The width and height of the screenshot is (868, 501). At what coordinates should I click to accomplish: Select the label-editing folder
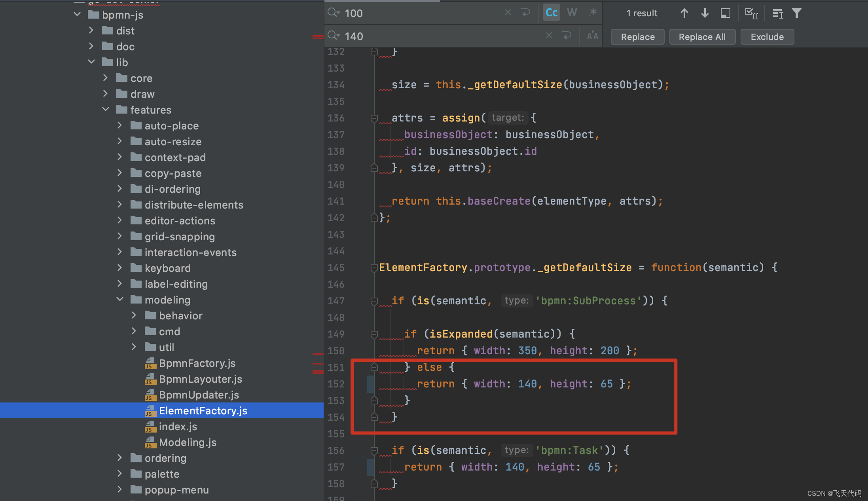176,284
